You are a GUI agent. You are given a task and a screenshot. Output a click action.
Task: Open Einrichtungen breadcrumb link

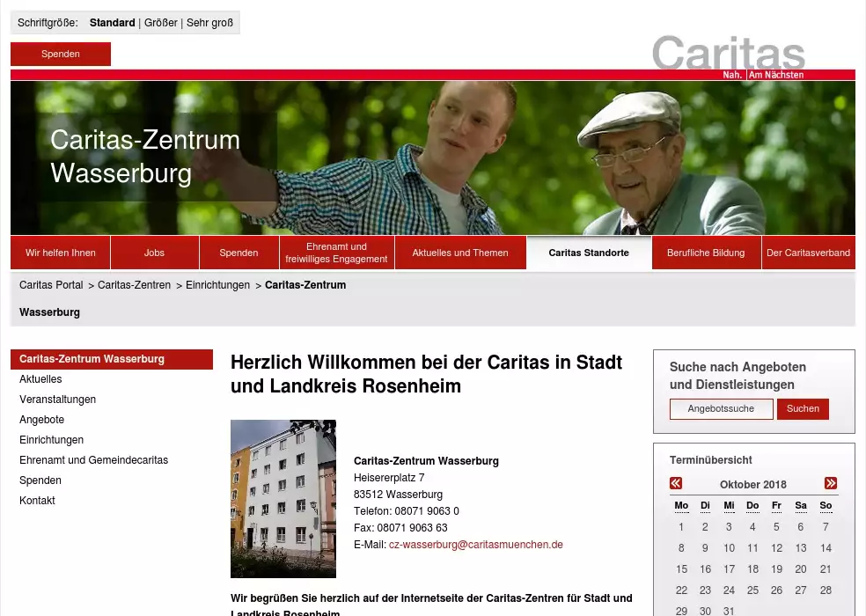click(217, 285)
